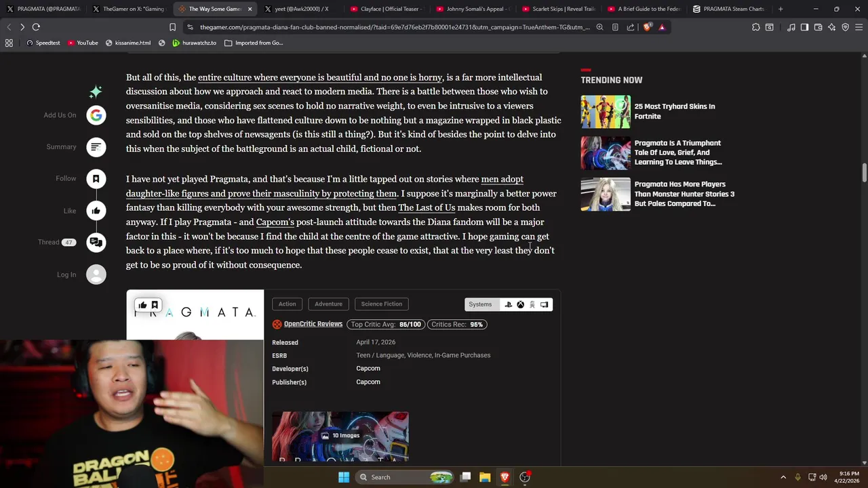Open 'entire culture where everyone is beautiful' link
This screenshot has height=488, width=868.
pyautogui.click(x=320, y=77)
